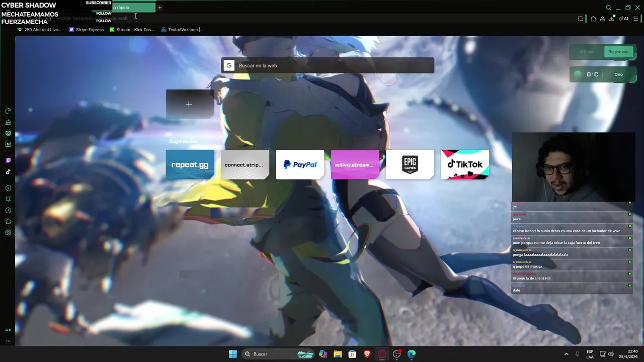644x362 pixels.
Task: Click chat message 'pure'
Action: pos(517,219)
